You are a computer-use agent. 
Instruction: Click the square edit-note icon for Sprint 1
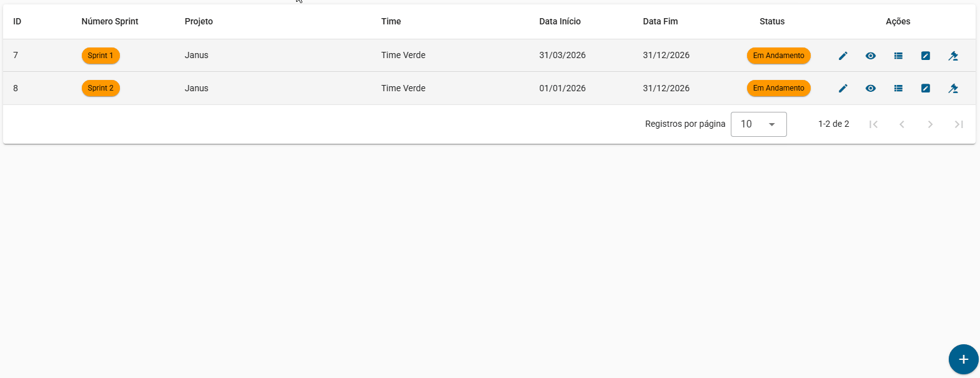click(926, 56)
